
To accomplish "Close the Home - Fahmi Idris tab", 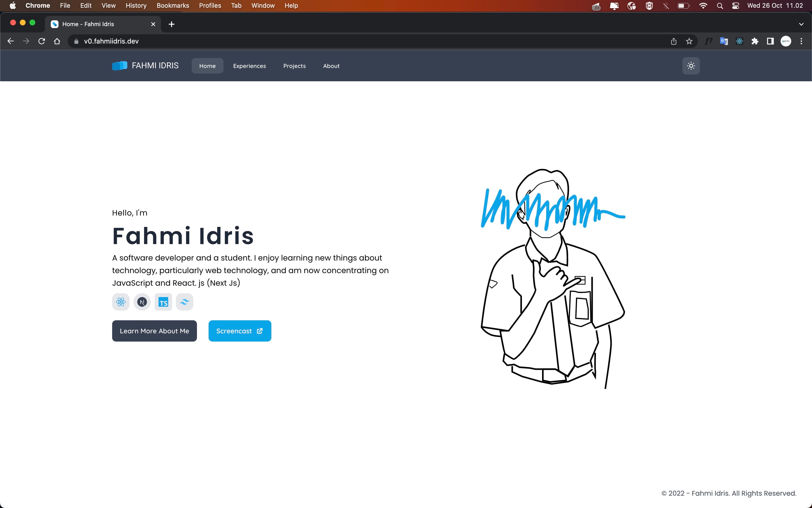I will click(x=153, y=24).
